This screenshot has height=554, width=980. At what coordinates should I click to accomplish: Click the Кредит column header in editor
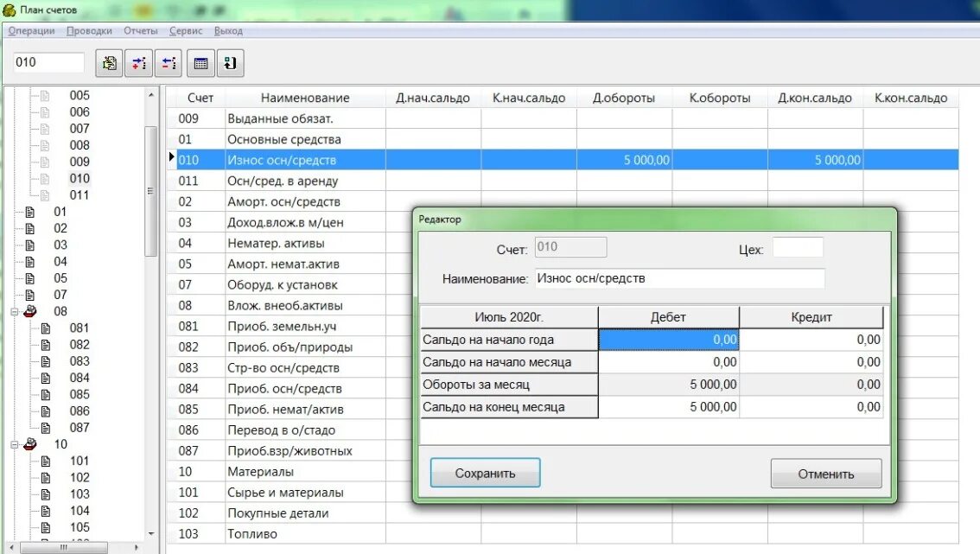(811, 317)
